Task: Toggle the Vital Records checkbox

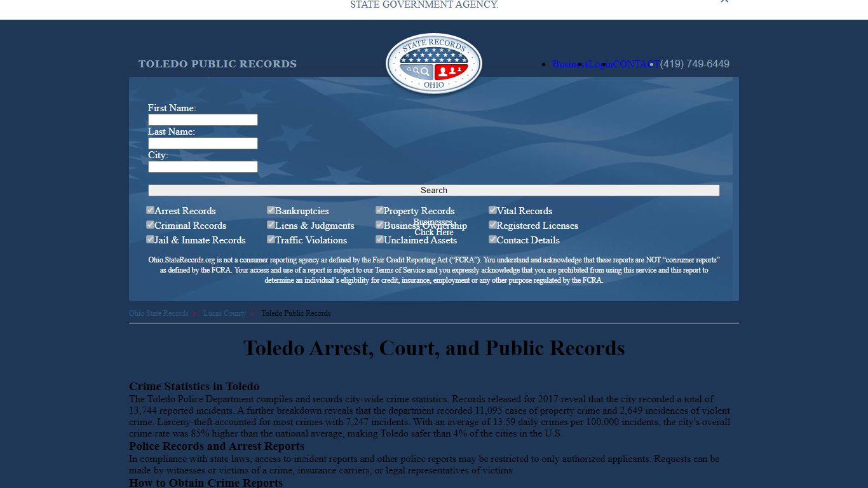Action: (492, 210)
